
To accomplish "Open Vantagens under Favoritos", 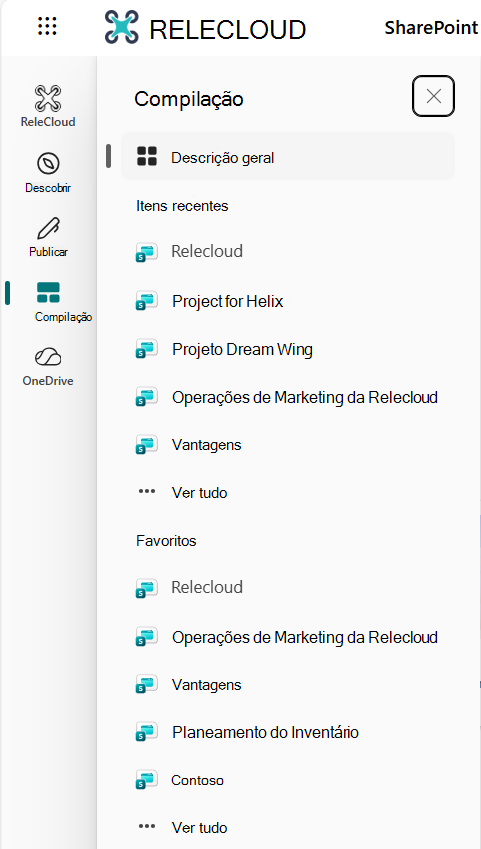I will pyautogui.click(x=206, y=685).
